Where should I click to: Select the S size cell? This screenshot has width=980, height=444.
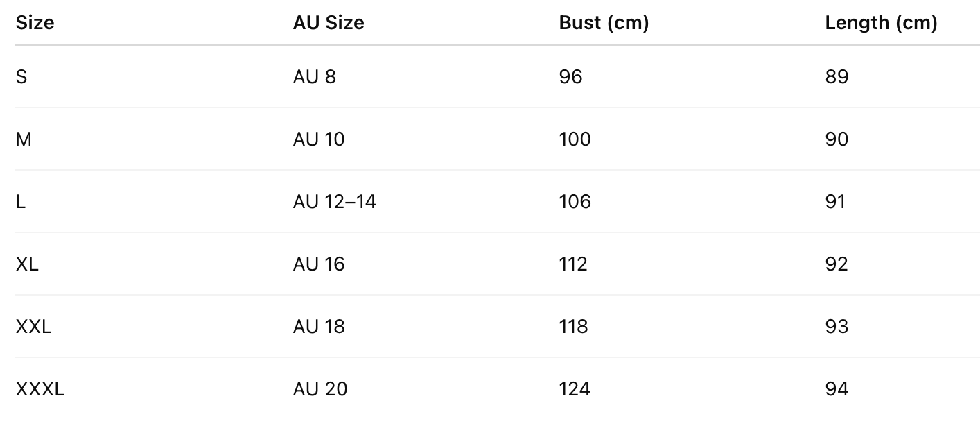[x=21, y=76]
